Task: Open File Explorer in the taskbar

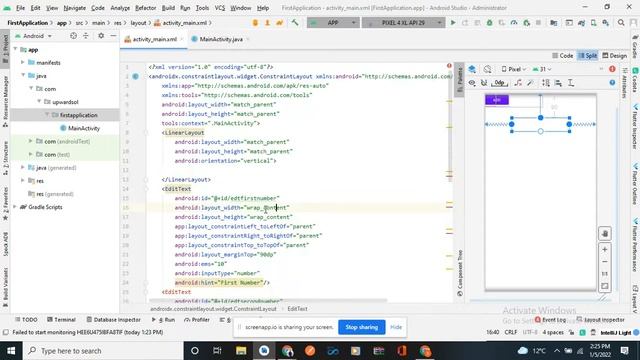Action: (241, 351)
